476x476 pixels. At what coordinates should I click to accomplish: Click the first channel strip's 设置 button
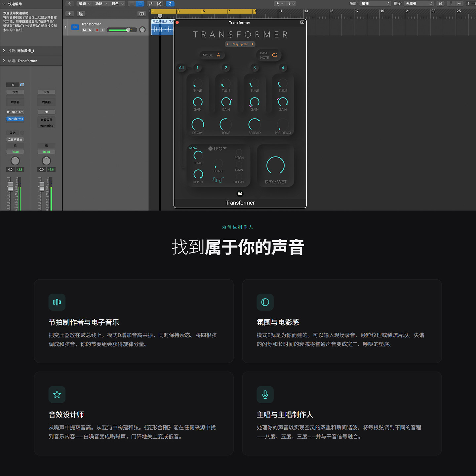tap(15, 92)
